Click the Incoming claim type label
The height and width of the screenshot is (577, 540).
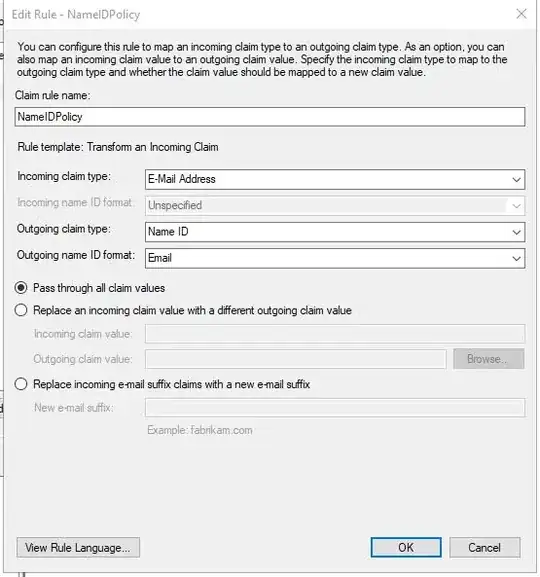tap(64, 176)
